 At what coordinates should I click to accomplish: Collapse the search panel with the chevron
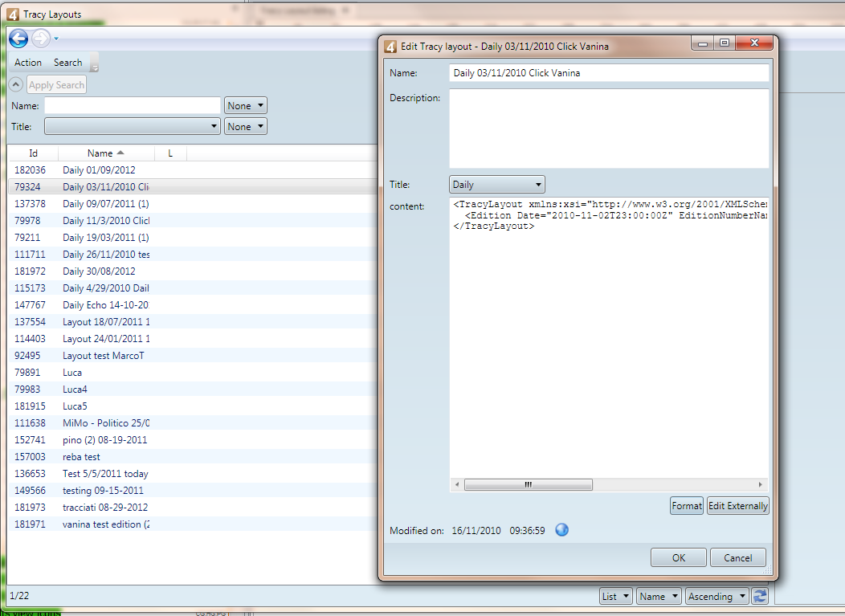(x=15, y=84)
